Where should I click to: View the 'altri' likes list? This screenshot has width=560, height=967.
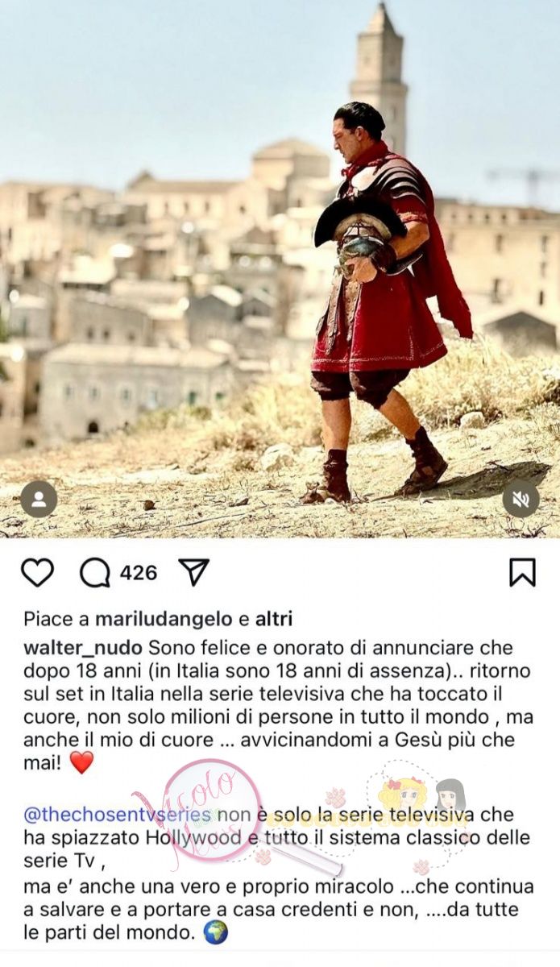[x=273, y=619]
